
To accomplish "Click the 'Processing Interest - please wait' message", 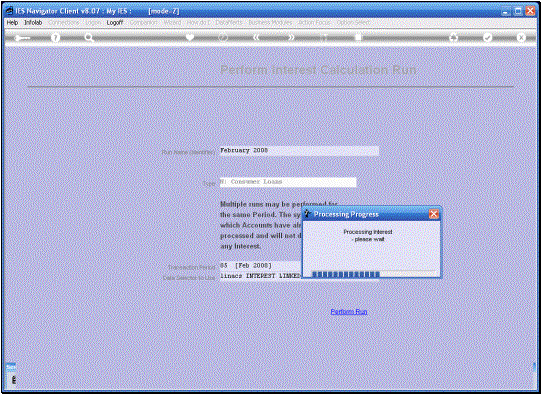I will pos(368,235).
